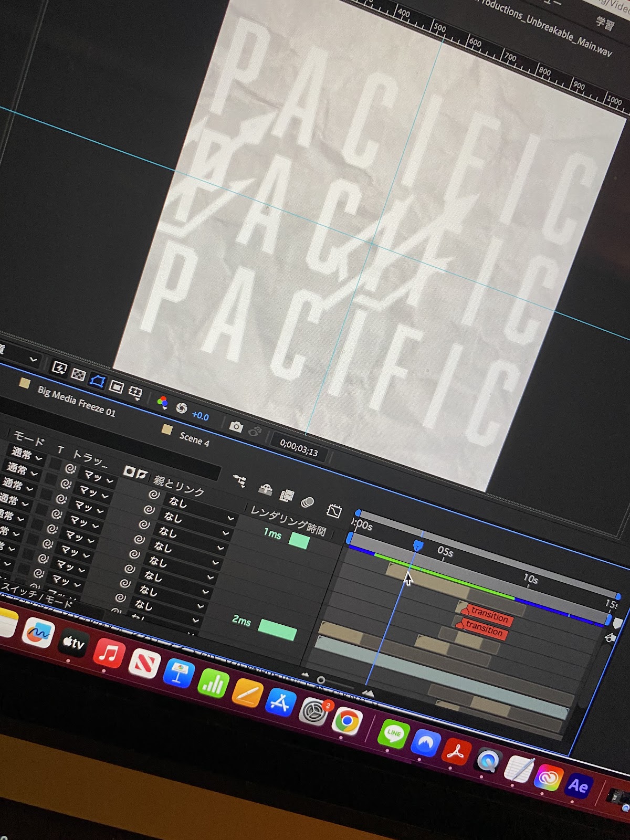
Task: Open the composition mini-flowchart icon
Action: 239,480
